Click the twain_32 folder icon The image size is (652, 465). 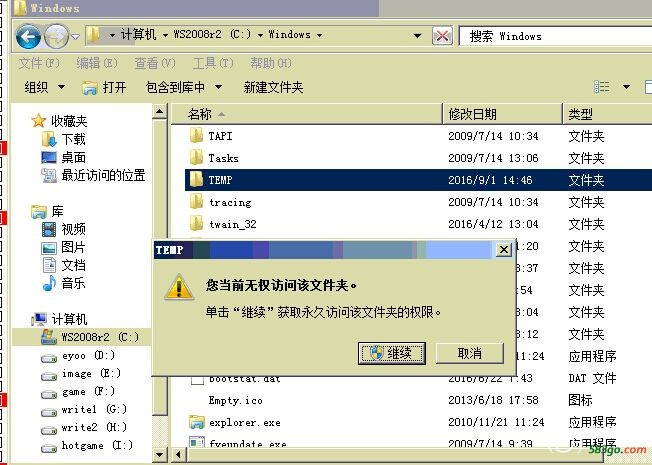click(x=196, y=224)
